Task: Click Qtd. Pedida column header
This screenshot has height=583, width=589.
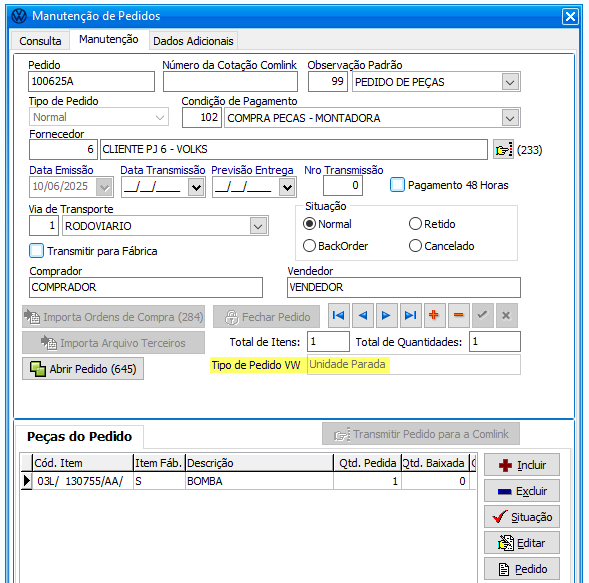Action: [367, 463]
